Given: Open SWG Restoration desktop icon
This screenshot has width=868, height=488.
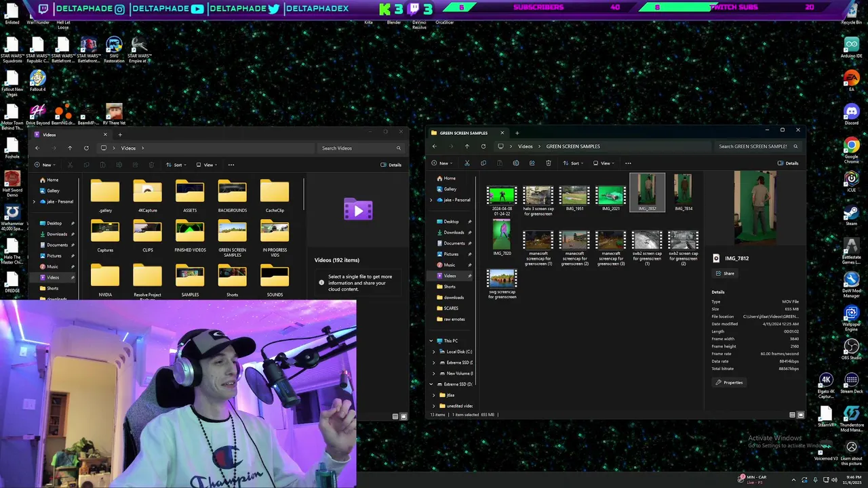Looking at the screenshot, I should 114,50.
